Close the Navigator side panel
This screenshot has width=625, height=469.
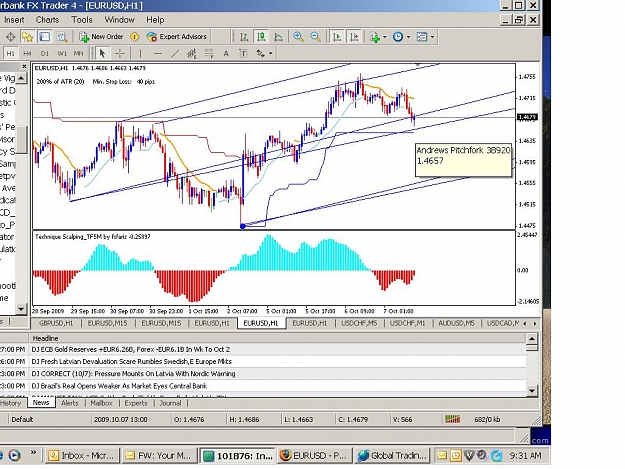pos(24,66)
